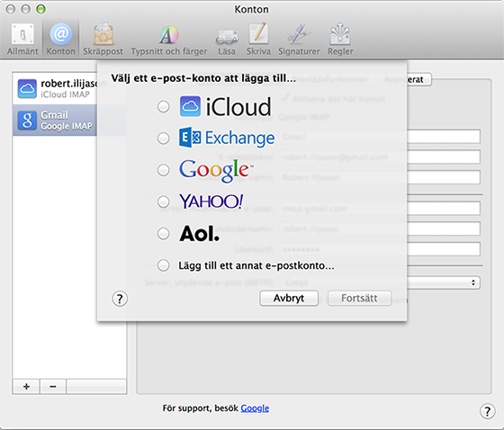Click the Fortsätt button
This screenshot has width=504, height=430.
tap(359, 299)
